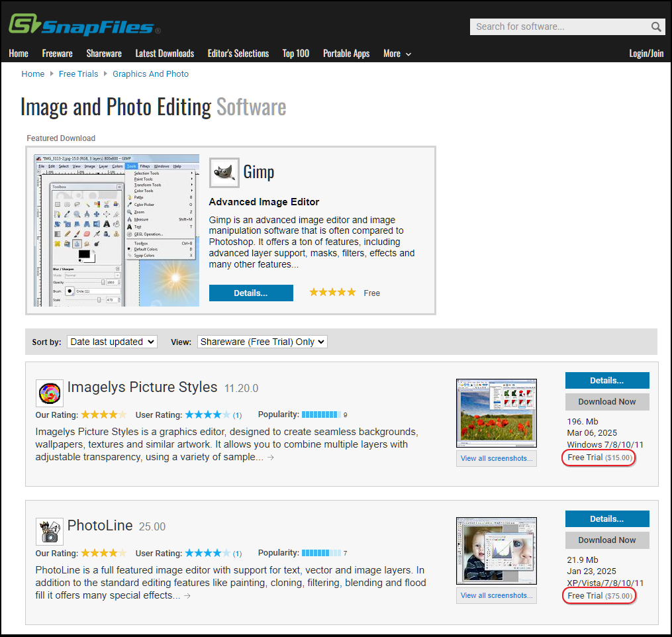The height and width of the screenshot is (637, 672).
Task: Click the PhotoLine program icon
Action: (x=49, y=530)
